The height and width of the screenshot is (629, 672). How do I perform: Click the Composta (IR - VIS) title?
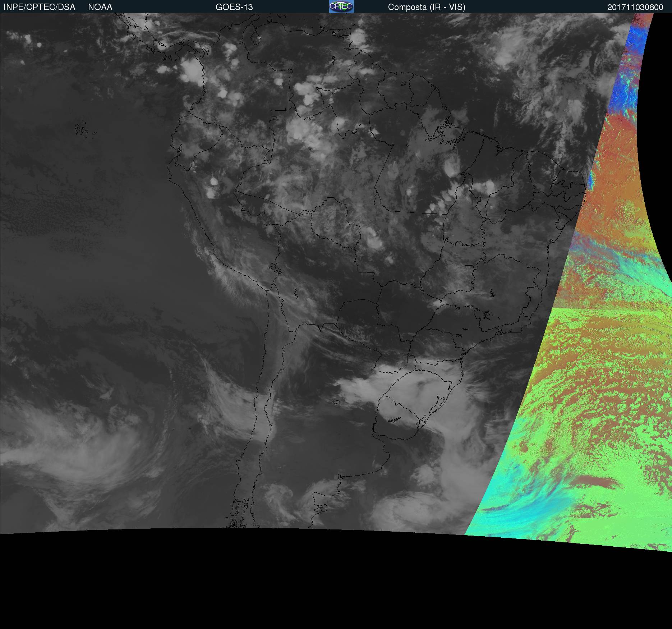[427, 7]
